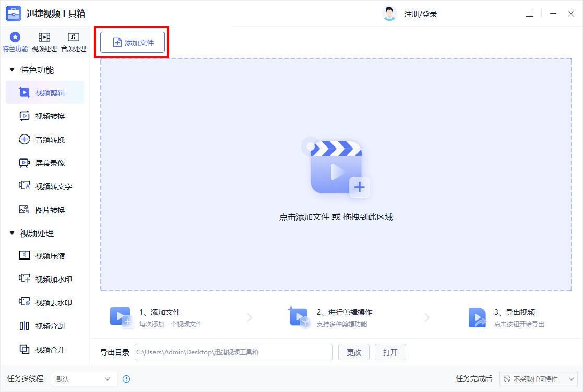Collapse the 视频处理 sidebar section

12,233
